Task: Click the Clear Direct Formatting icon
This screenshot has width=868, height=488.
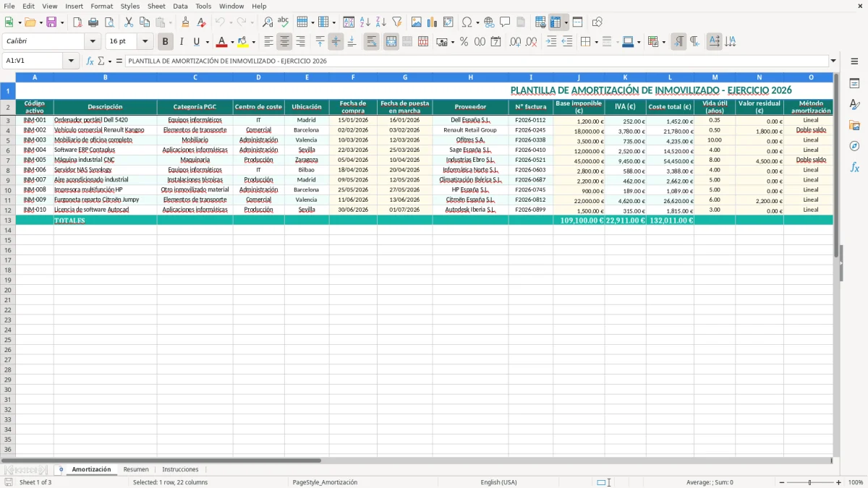Action: pos(202,22)
